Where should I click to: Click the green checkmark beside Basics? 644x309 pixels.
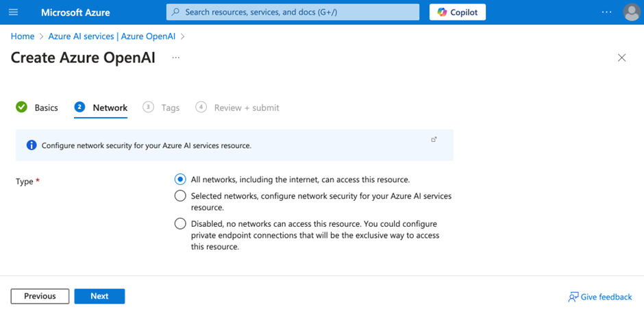coord(21,108)
